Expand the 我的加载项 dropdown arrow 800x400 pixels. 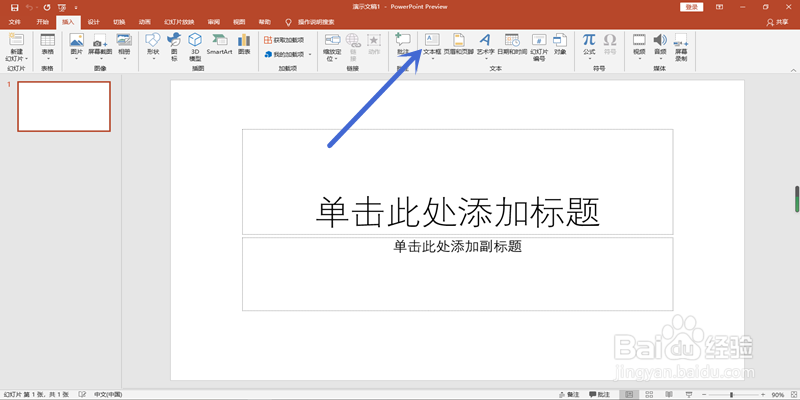tap(310, 54)
